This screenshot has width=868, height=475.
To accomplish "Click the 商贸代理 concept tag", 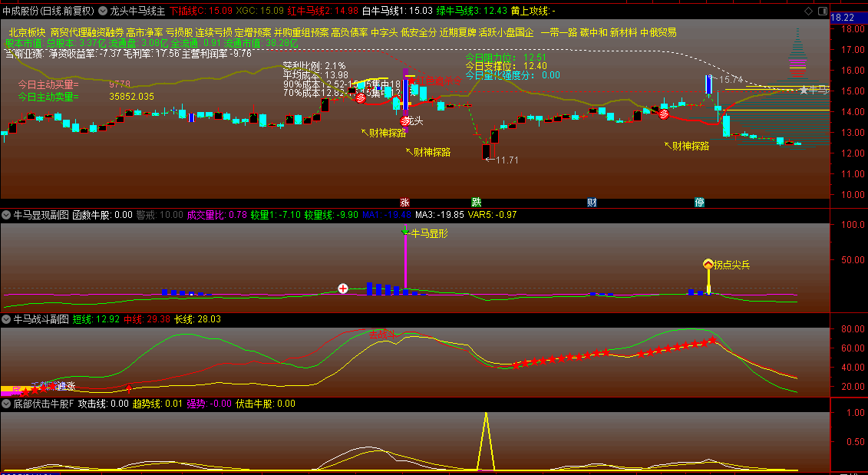I will tap(68, 33).
